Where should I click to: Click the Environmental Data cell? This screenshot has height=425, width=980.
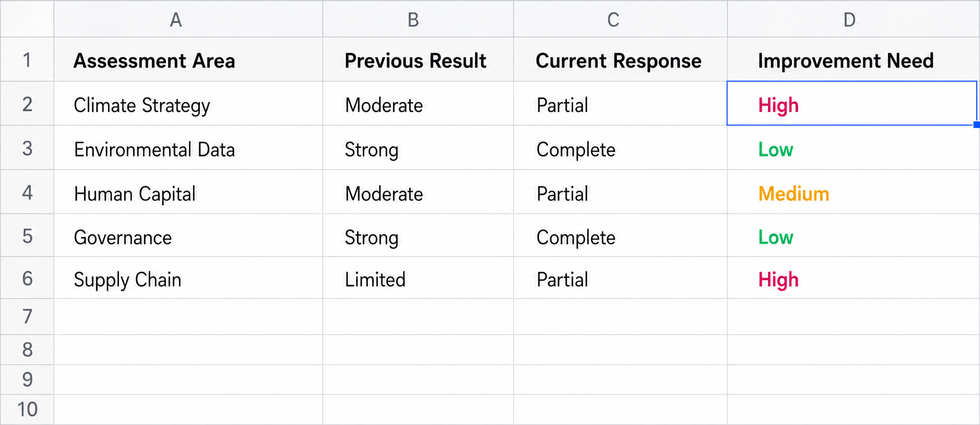coord(188,148)
